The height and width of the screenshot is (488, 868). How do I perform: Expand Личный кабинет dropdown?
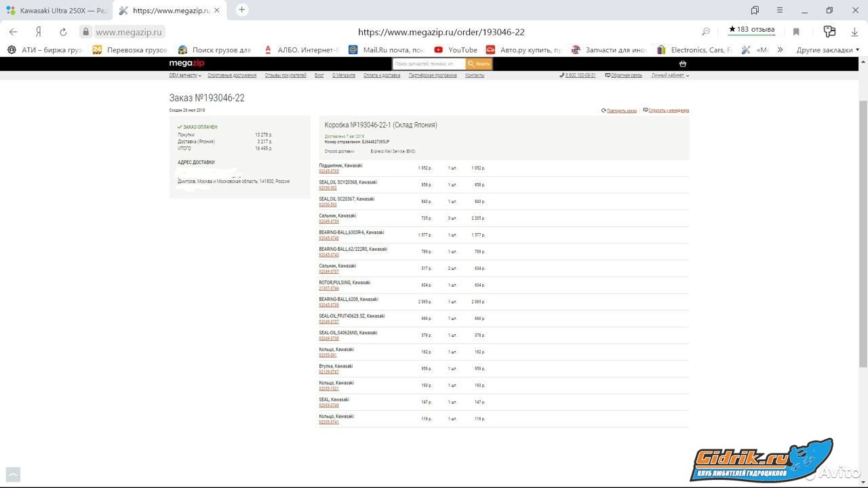[670, 75]
